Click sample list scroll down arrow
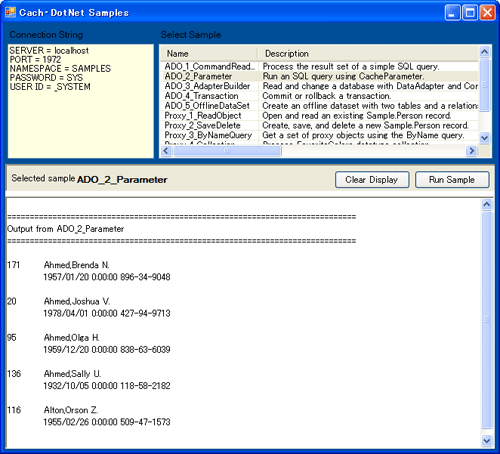The height and width of the screenshot is (454, 500). click(x=485, y=137)
